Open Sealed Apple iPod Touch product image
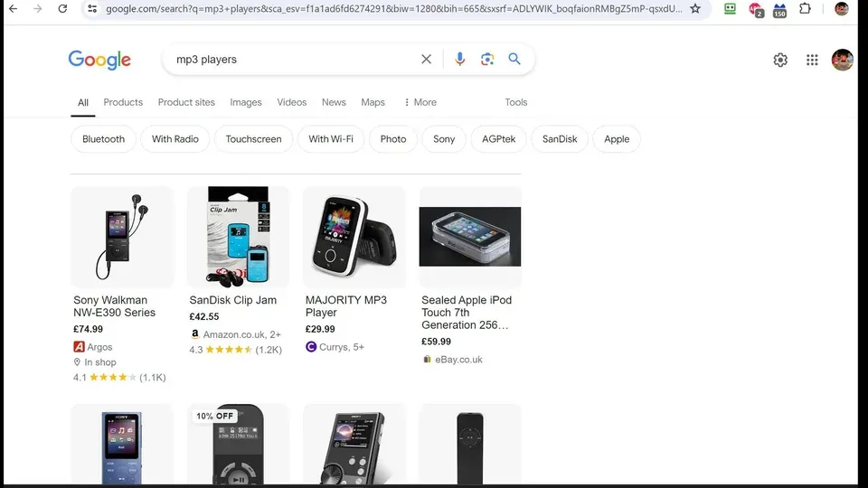 (470, 237)
